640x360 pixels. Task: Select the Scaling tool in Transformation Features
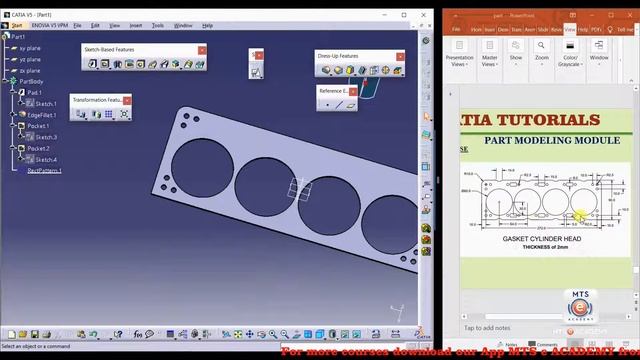(x=124, y=114)
